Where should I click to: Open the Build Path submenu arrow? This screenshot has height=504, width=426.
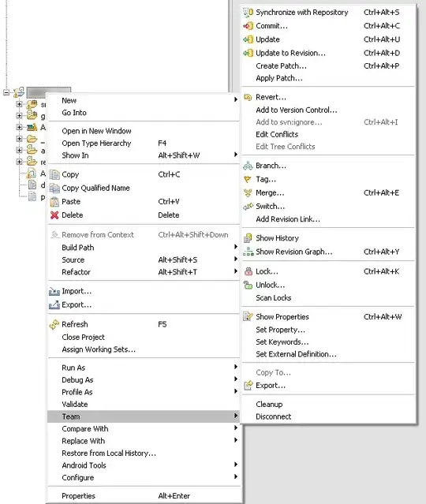236,247
